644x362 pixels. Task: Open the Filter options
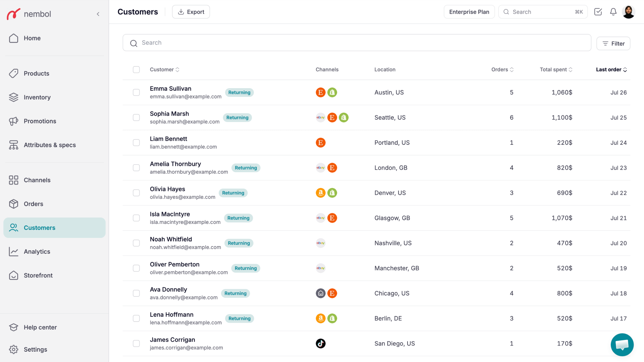(613, 44)
